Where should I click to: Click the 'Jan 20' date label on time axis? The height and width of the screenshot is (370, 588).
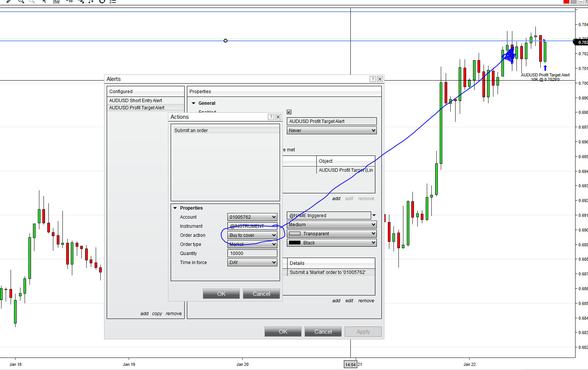(243, 364)
